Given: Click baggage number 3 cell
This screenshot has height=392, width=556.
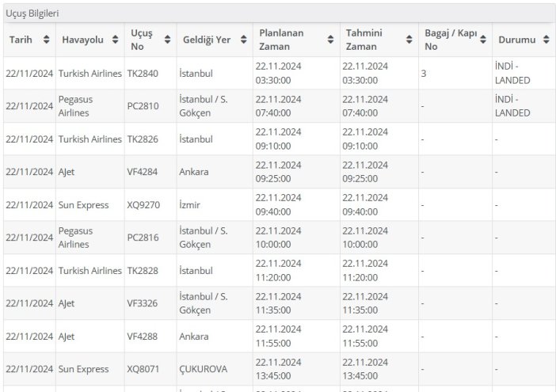Looking at the screenshot, I should click(x=425, y=73).
